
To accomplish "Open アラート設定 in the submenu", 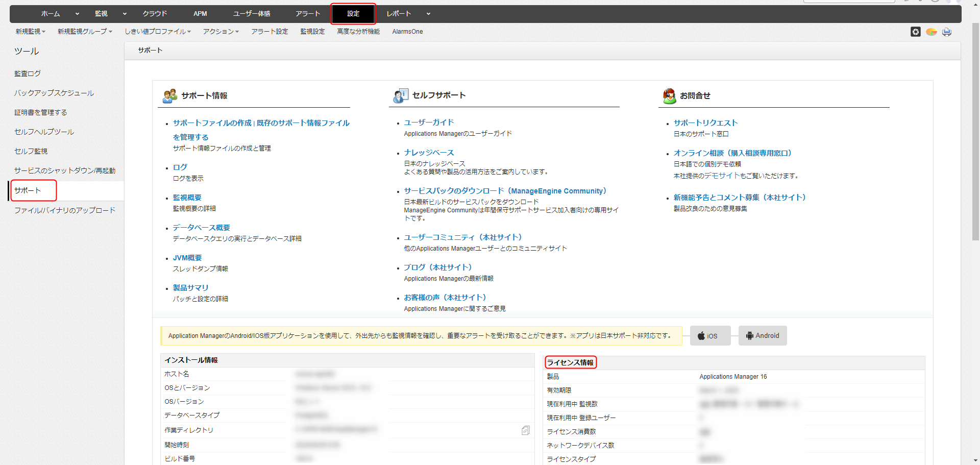I will tap(269, 32).
